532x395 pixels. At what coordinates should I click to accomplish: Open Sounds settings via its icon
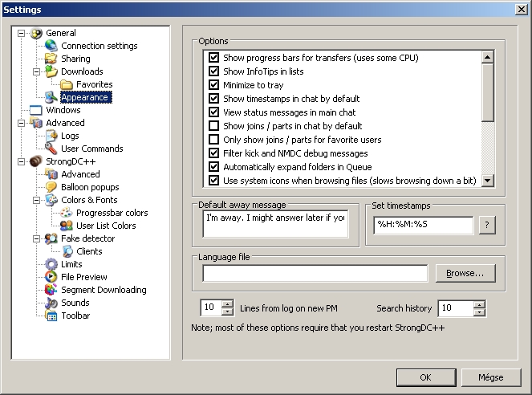pos(51,303)
